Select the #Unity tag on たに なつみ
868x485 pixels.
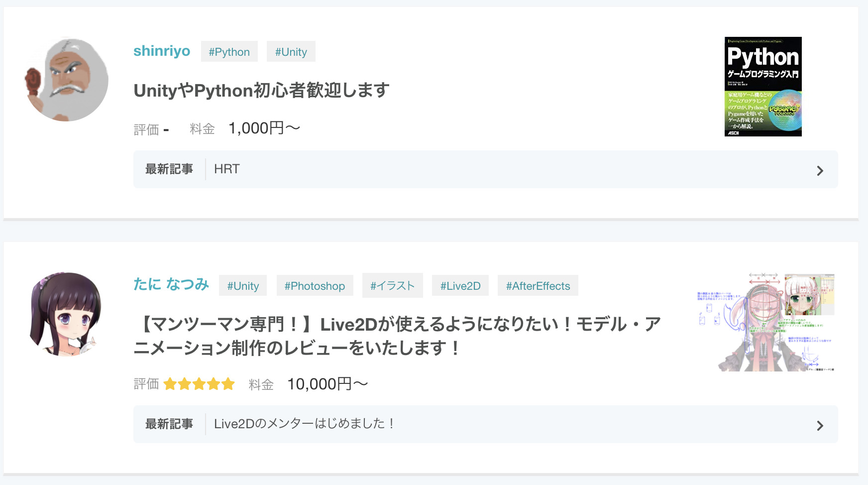coord(243,285)
